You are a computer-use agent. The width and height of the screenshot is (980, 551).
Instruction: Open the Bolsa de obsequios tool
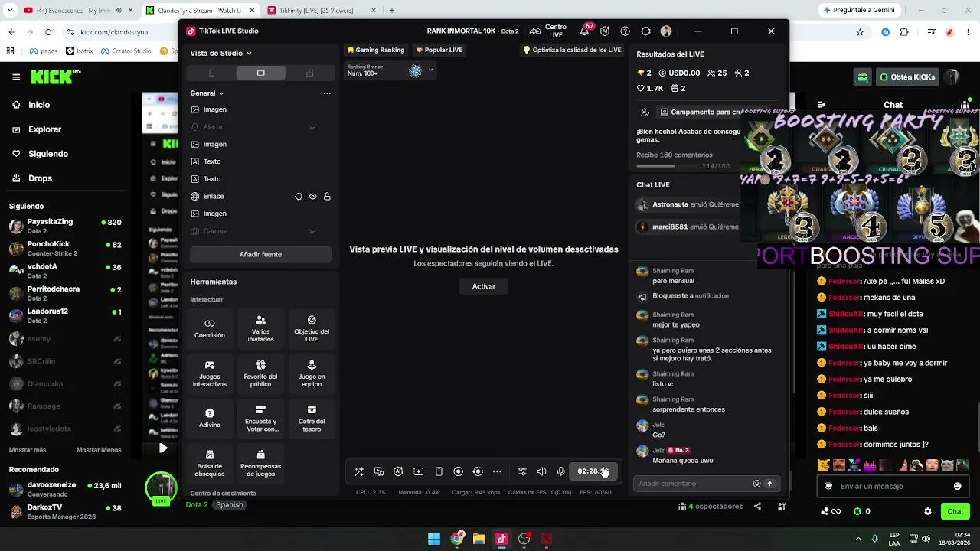tap(210, 463)
